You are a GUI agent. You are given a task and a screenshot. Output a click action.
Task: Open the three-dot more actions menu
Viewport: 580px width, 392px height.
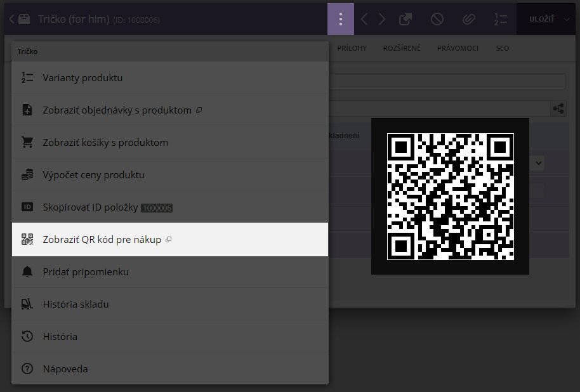341,19
